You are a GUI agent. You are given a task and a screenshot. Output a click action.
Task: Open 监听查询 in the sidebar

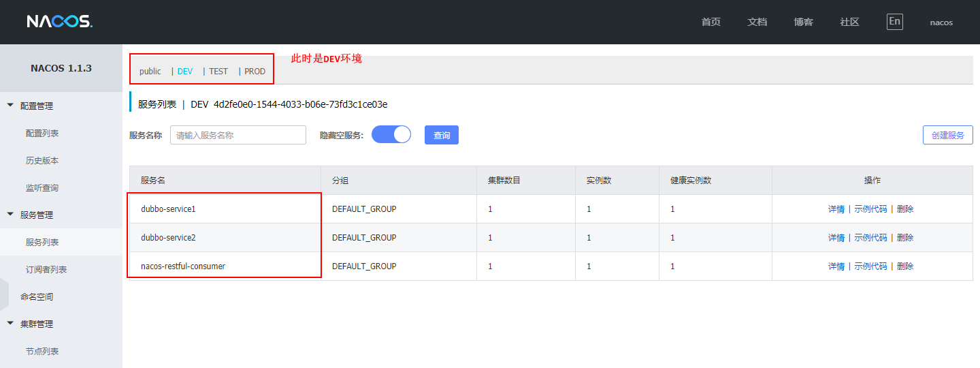(42, 187)
